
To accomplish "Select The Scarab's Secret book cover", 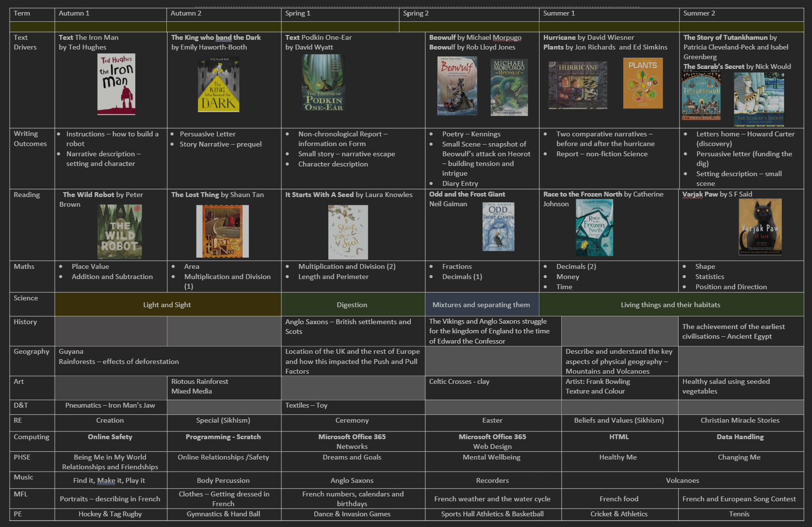I will tap(759, 99).
